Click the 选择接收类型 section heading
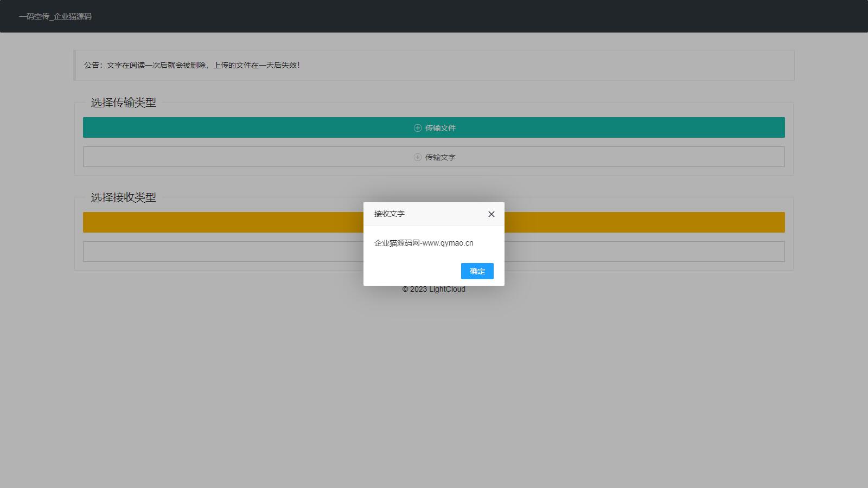Viewport: 868px width, 488px height. coord(123,197)
